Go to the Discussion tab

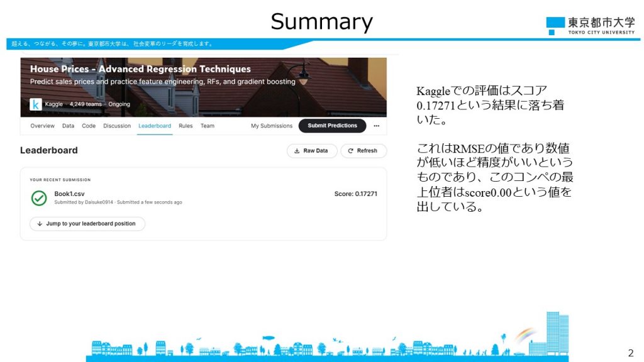[x=117, y=126]
